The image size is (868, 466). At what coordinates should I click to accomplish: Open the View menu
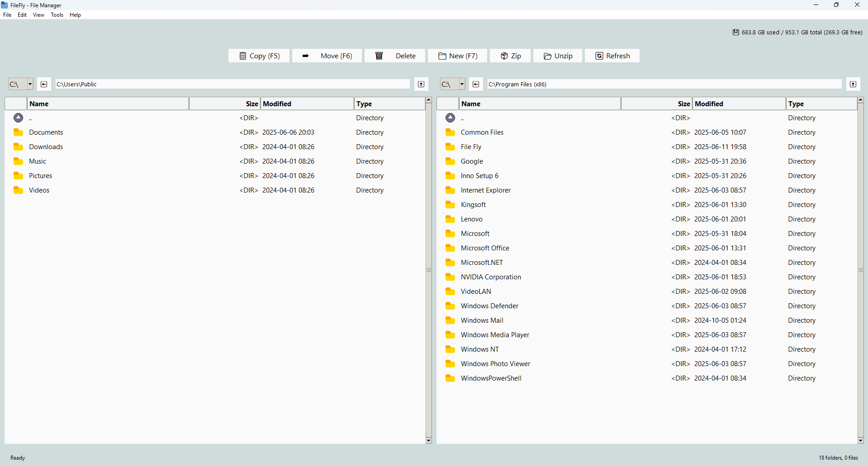point(38,15)
